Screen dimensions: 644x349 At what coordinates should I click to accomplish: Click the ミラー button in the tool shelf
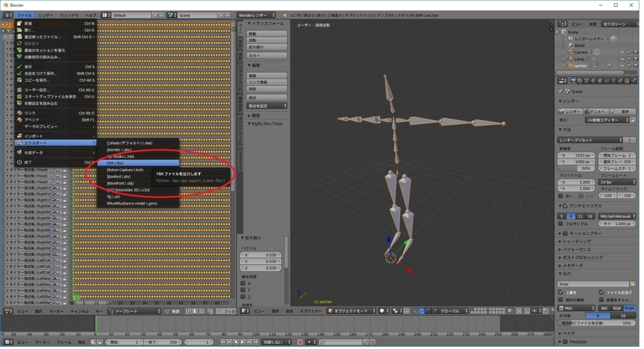[267, 55]
